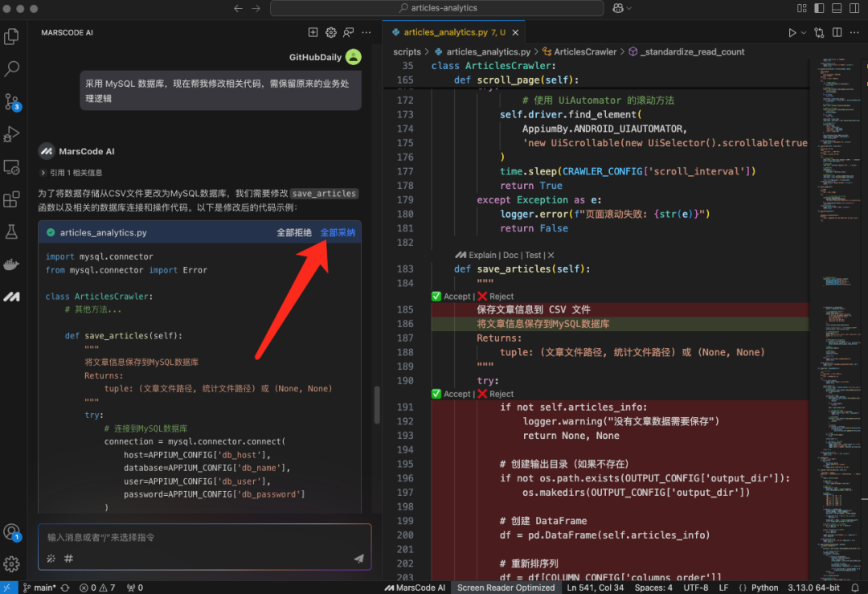Close the articles_analytics.py tab
Screen dimensions: 868x594
click(515, 33)
